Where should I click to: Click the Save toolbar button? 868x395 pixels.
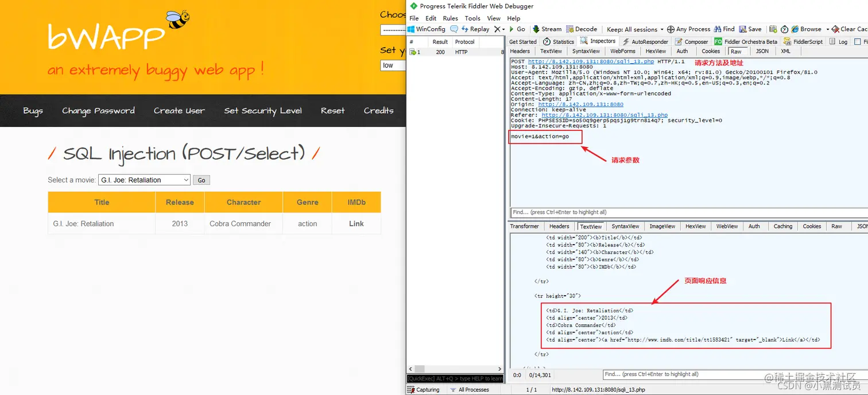tap(750, 29)
